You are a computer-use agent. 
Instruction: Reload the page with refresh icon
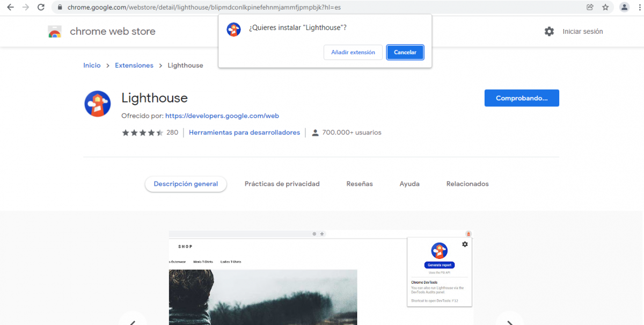tap(41, 8)
